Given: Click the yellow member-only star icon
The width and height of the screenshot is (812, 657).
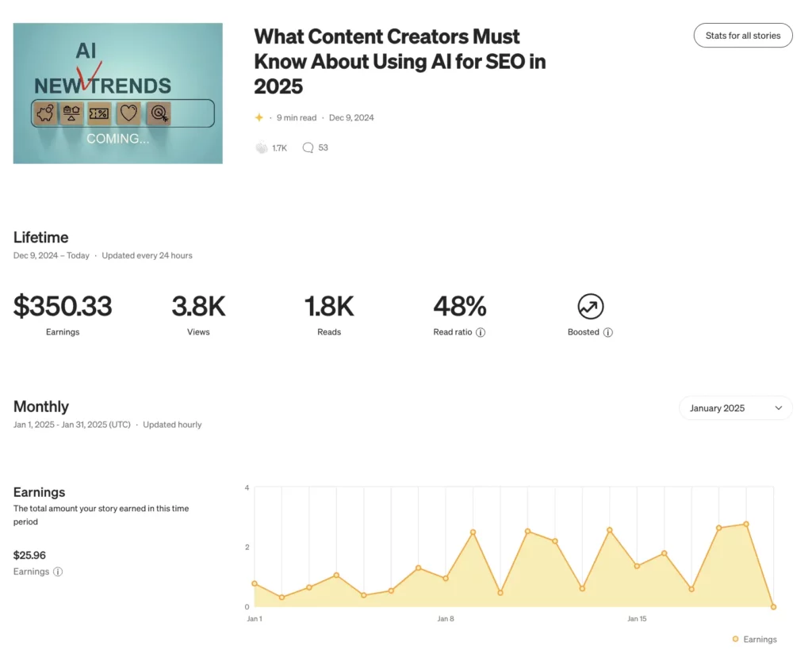Looking at the screenshot, I should click(259, 117).
